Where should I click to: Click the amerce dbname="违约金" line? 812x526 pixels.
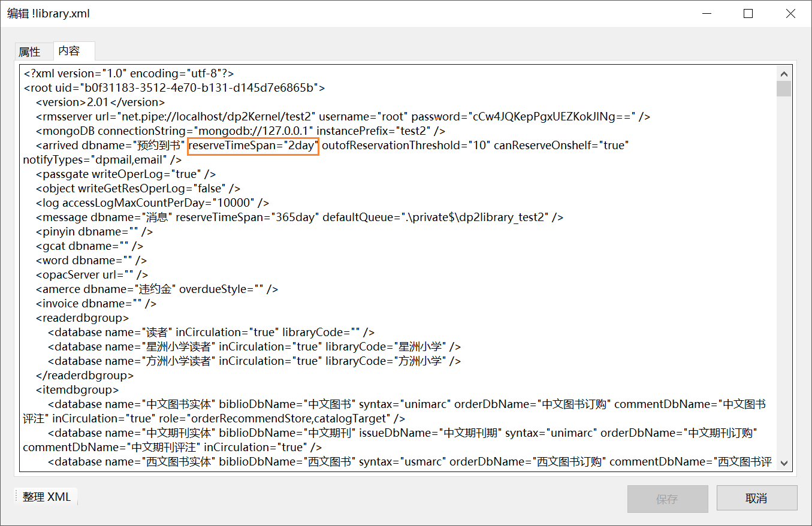coord(156,289)
